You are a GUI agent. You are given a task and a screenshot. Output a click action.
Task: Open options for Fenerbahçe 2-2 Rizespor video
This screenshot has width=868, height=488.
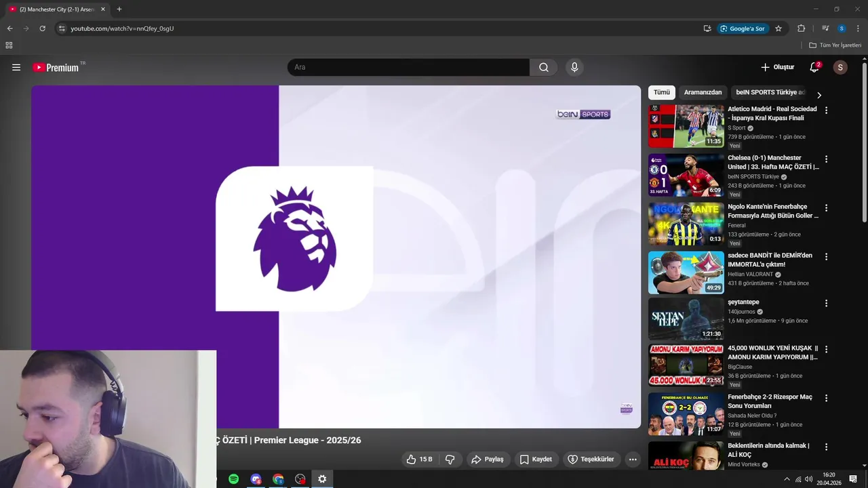[826, 398]
